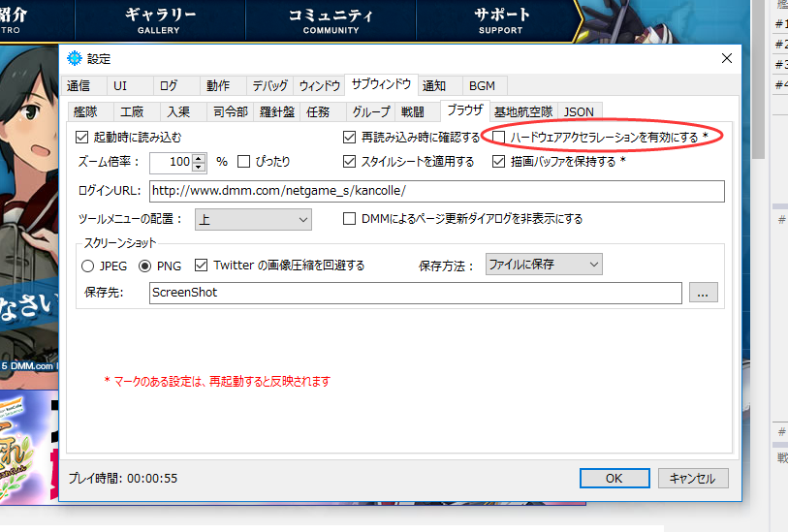Expand the 保存方法 dropdown
The image size is (788, 532).
543,264
